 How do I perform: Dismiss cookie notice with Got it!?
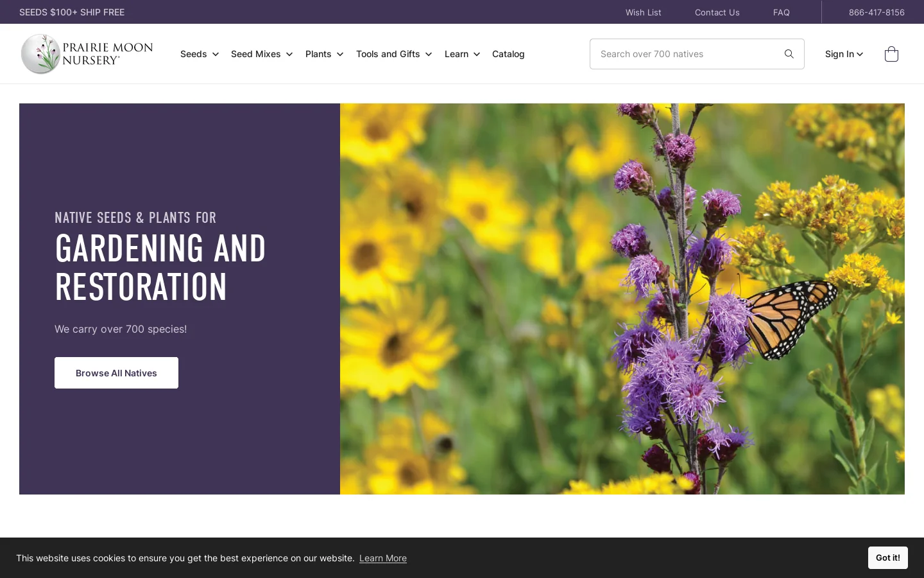coord(888,557)
